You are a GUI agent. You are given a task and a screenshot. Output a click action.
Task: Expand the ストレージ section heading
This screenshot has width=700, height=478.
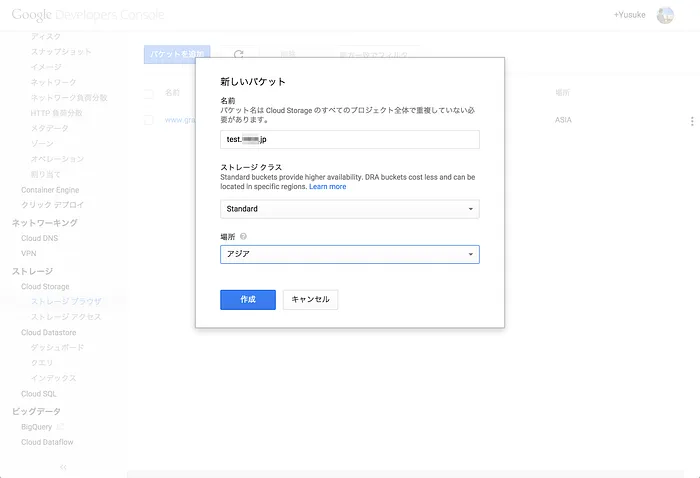point(32,271)
